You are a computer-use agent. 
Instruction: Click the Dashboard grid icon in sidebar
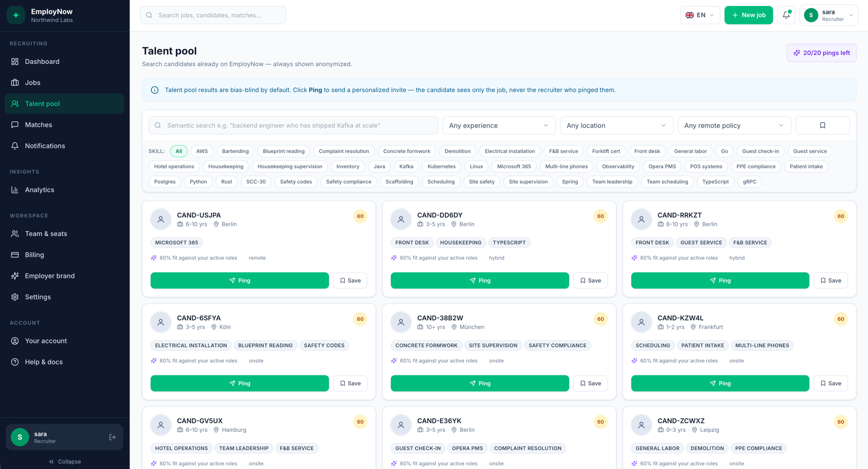(15, 61)
